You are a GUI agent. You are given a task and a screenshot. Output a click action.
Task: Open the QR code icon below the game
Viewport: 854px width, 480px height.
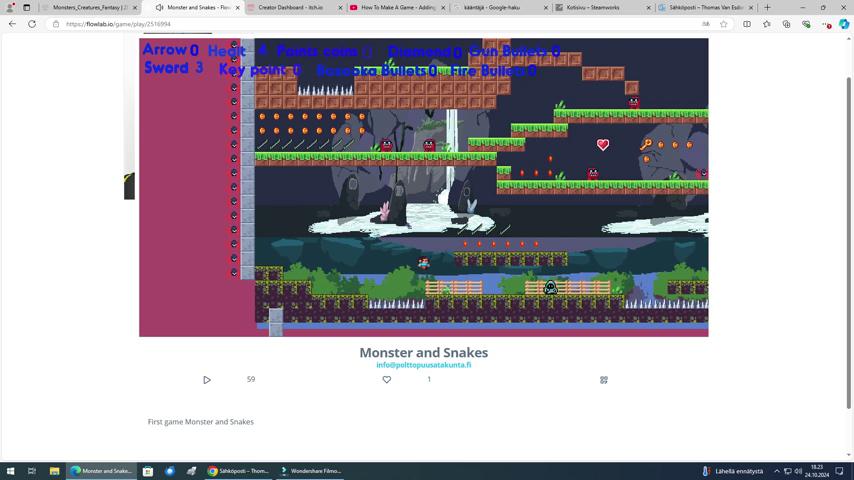click(603, 380)
